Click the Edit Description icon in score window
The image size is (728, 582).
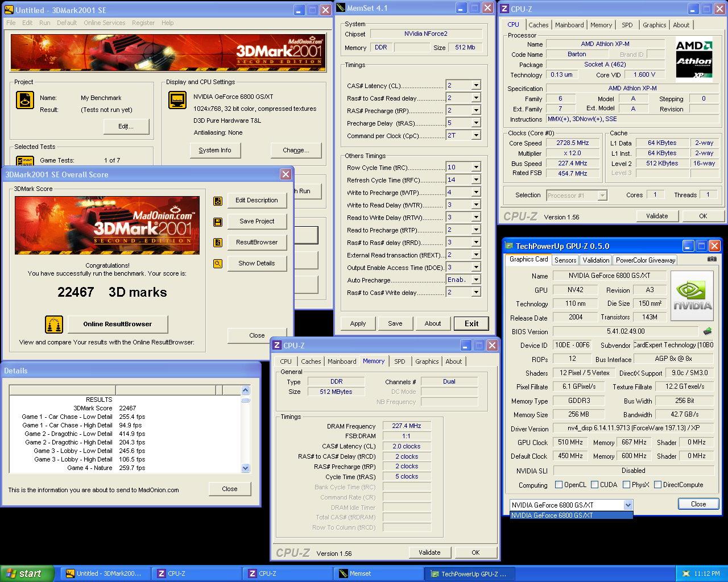pyautogui.click(x=218, y=201)
